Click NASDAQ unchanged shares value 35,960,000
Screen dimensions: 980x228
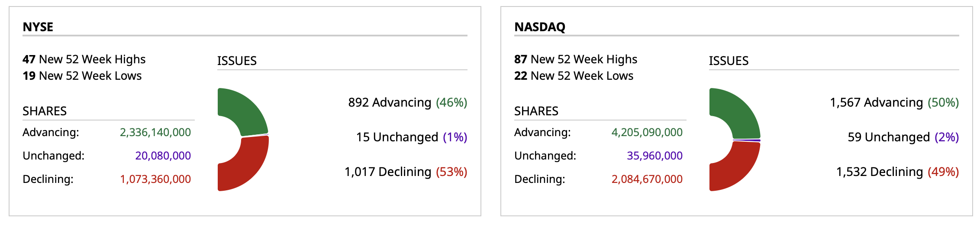coord(654,156)
